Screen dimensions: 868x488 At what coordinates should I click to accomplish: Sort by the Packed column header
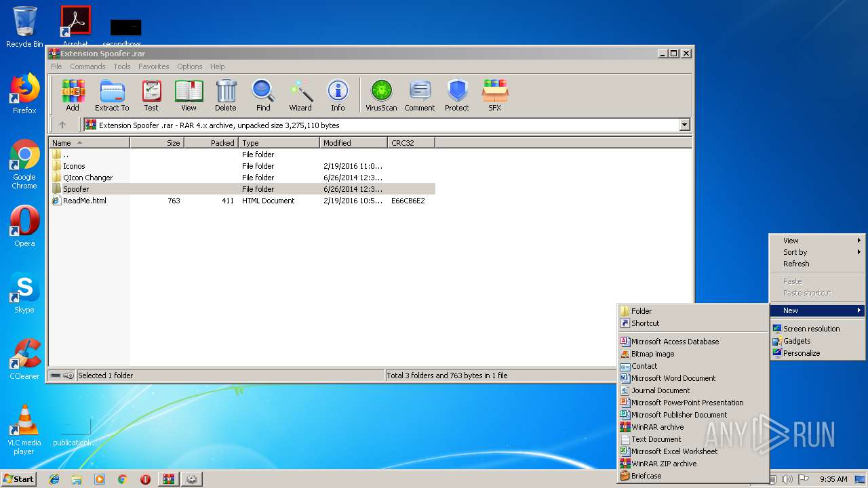[212, 143]
